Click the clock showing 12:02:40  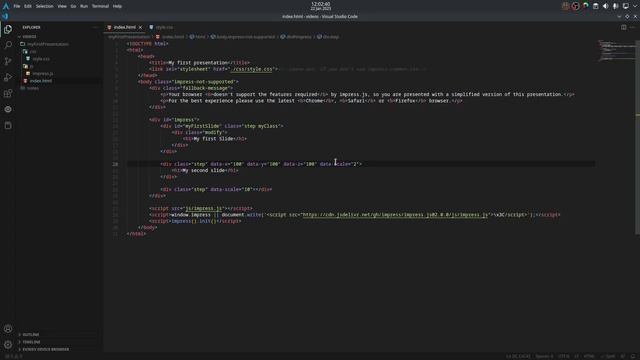(x=321, y=4)
